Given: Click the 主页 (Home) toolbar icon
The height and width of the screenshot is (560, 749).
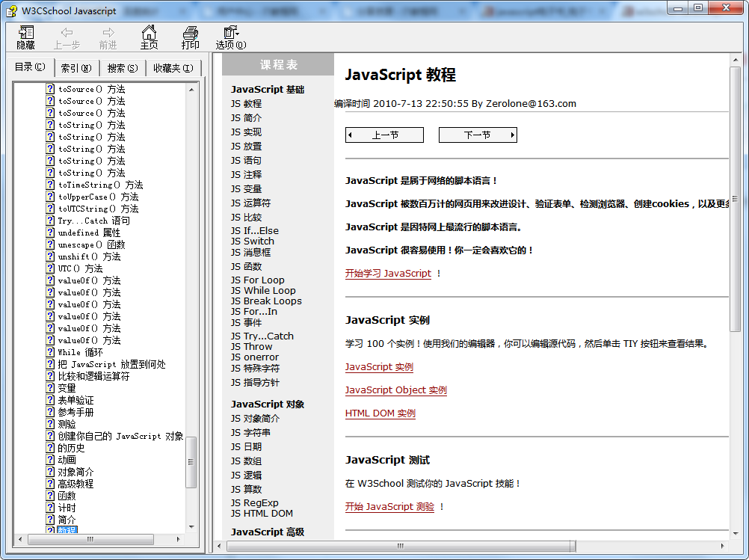Looking at the screenshot, I should coord(149,37).
